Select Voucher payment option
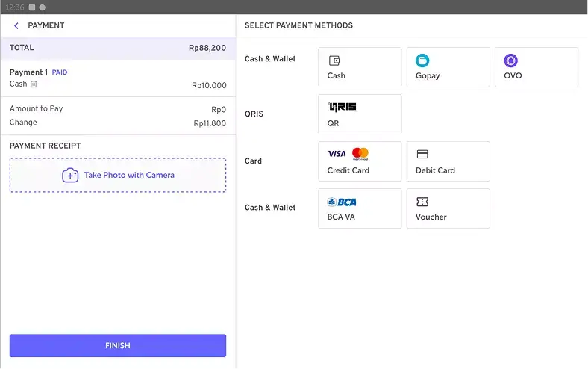Image resolution: width=588 pixels, height=369 pixels. click(448, 208)
